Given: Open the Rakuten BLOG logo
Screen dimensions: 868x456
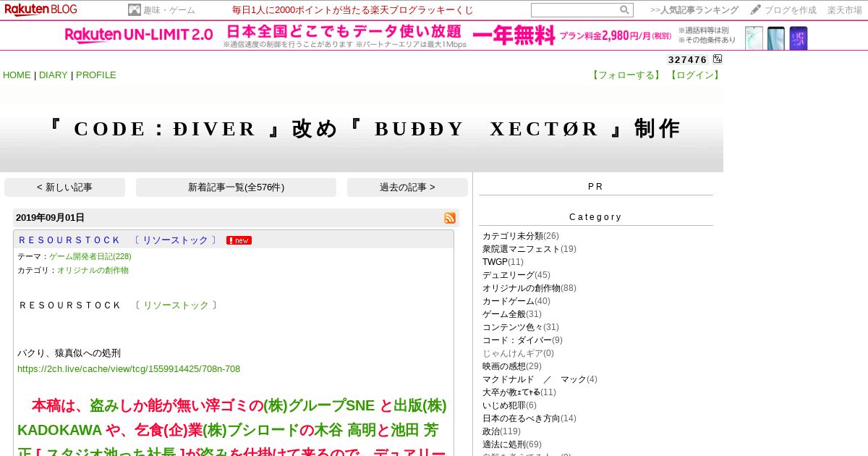Looking at the screenshot, I should point(41,9).
